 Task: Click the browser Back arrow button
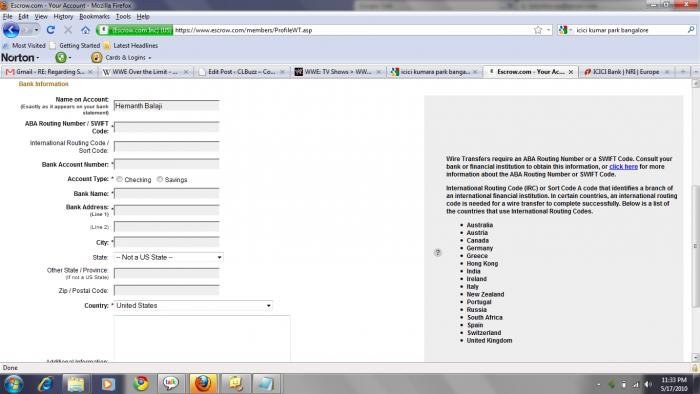[11, 30]
